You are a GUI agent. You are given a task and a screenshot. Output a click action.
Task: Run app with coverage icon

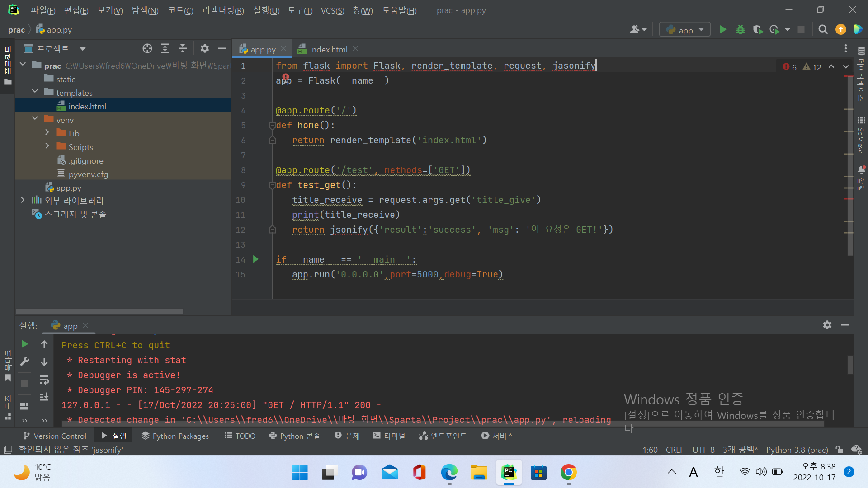(758, 30)
